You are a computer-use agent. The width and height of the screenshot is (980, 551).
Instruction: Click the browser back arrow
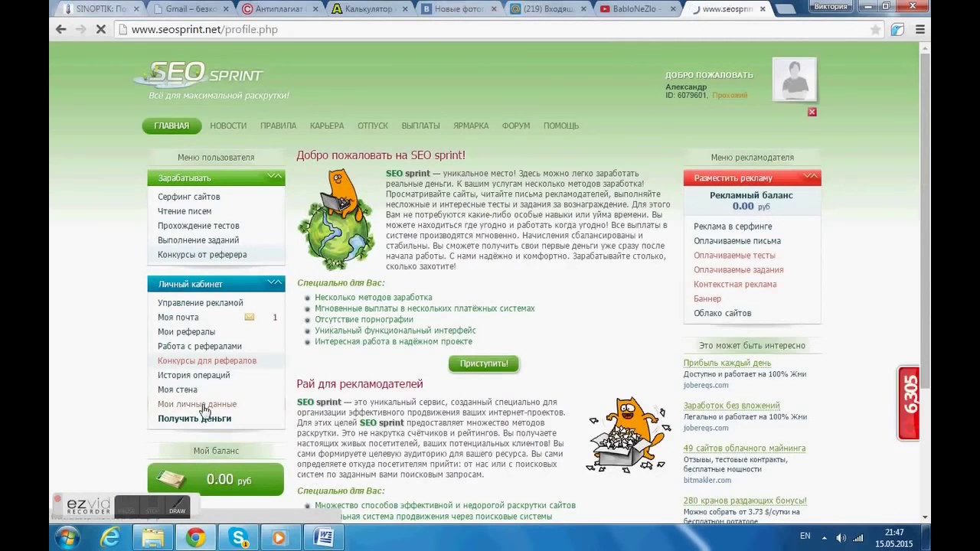coord(60,29)
